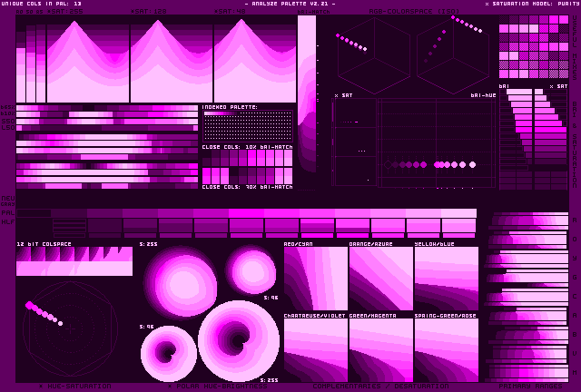Select the Orange/Azure gradient square
Image resolution: width=581 pixels, height=392 pixels.
pos(380,279)
